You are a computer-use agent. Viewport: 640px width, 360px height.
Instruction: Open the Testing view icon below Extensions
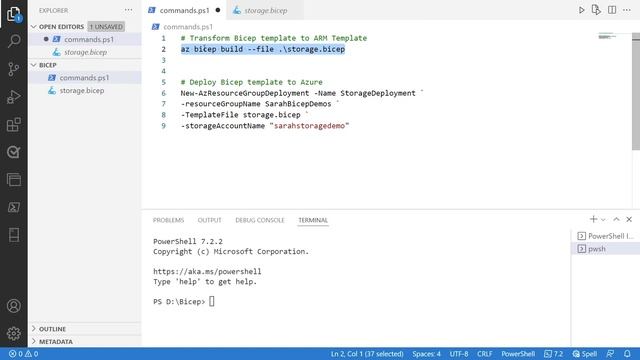click(x=14, y=152)
